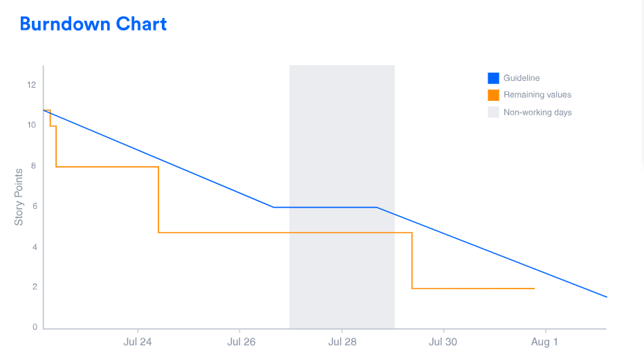Click the 6 value on the y-axis
644x364 pixels.
(x=33, y=206)
